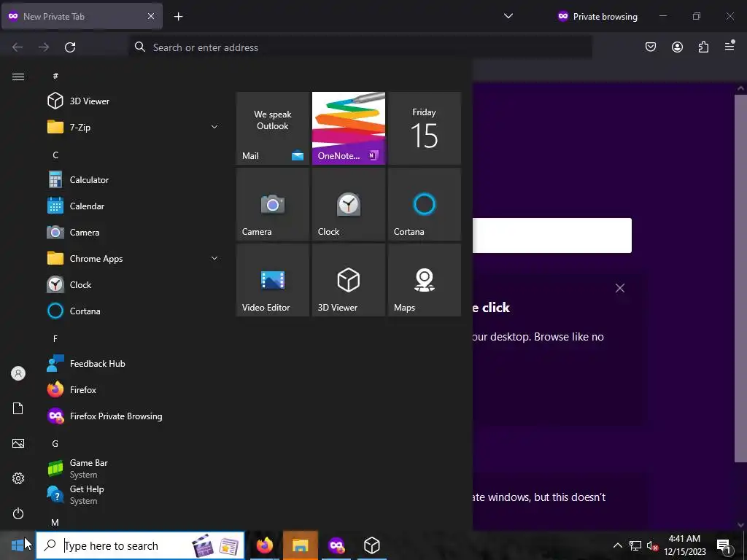Open Settings gear in Start sidebar
747x560 pixels.
18,478
